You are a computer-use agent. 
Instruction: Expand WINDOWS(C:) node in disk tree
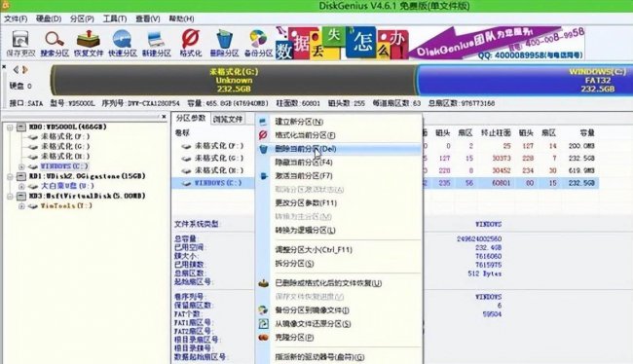point(21,166)
